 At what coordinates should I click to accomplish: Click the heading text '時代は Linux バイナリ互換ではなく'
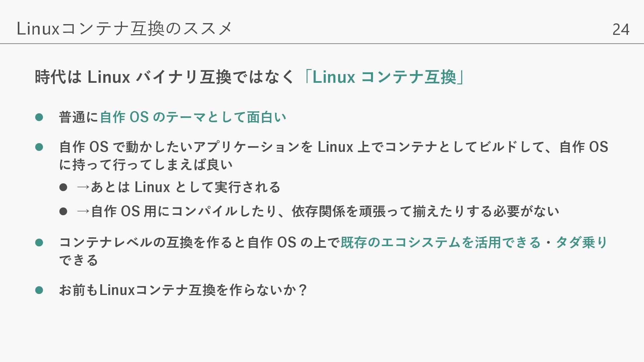[164, 77]
